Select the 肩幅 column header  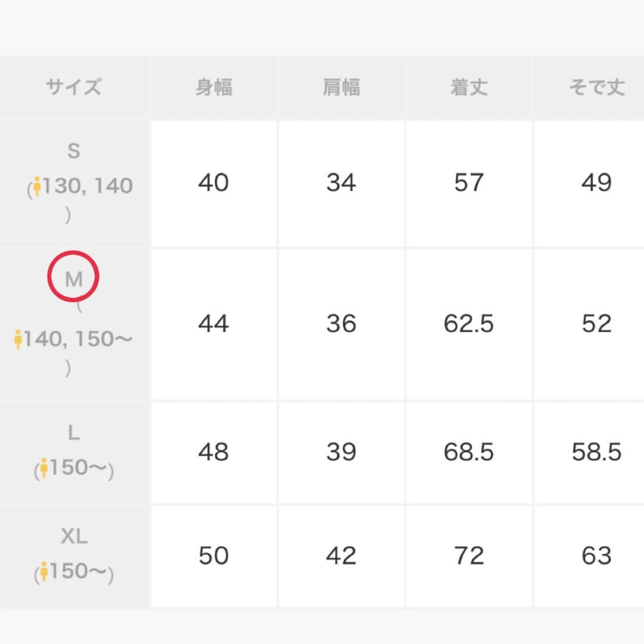point(341,88)
